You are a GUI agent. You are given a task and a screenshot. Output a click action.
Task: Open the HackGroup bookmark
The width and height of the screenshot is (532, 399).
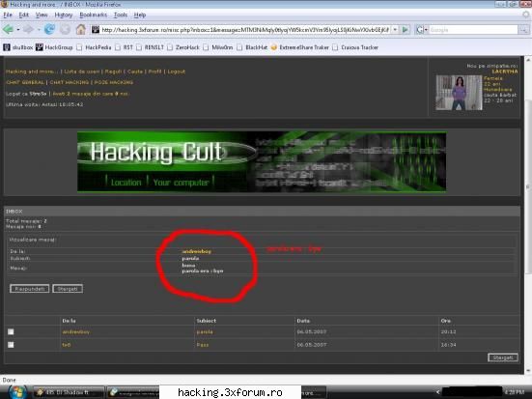point(54,47)
